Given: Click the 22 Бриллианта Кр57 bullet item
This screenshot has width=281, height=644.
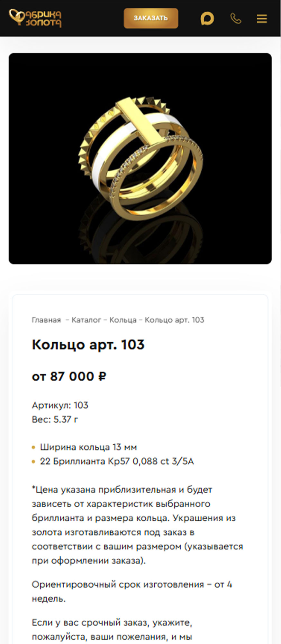Looking at the screenshot, I should pos(117,461).
